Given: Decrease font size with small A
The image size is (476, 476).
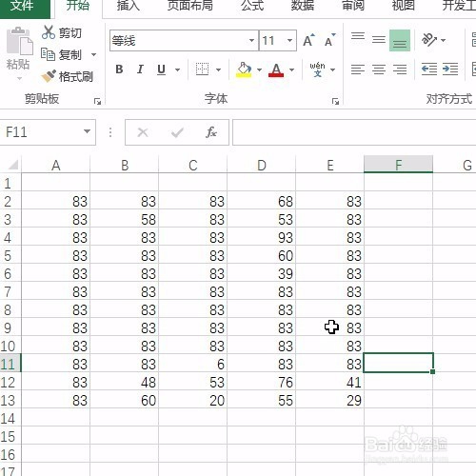Looking at the screenshot, I should tap(330, 40).
